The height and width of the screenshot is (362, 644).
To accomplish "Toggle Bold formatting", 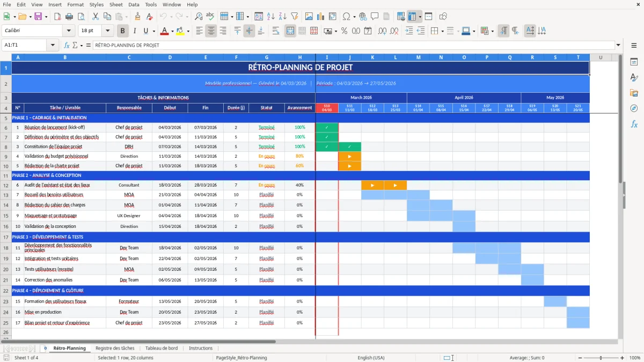I will (122, 31).
